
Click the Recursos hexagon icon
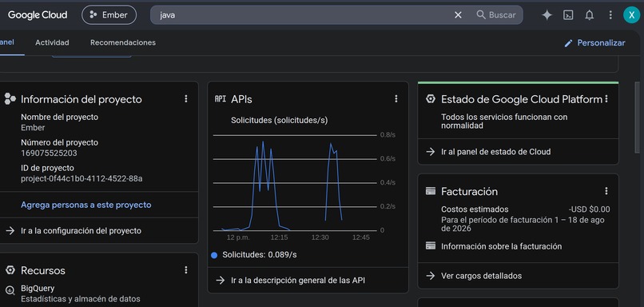tap(10, 270)
